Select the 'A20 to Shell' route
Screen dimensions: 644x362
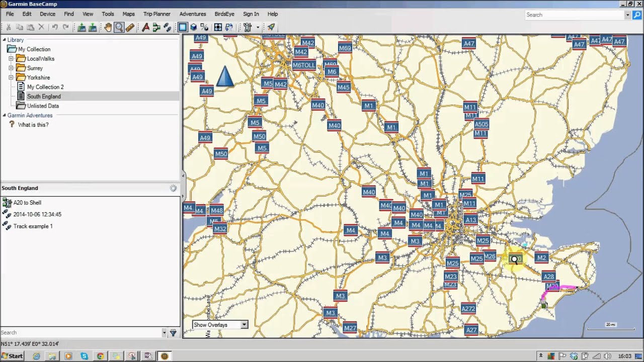[x=27, y=203]
